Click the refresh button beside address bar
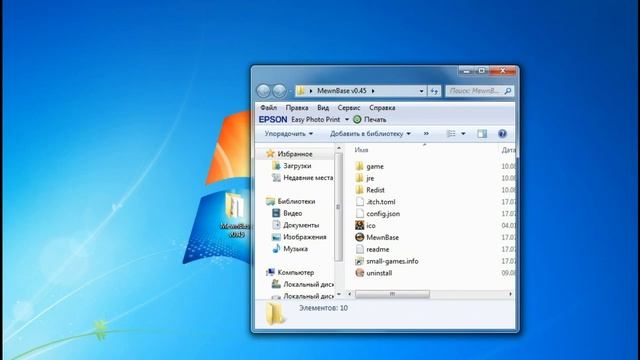The width and height of the screenshot is (640, 360). point(434,91)
